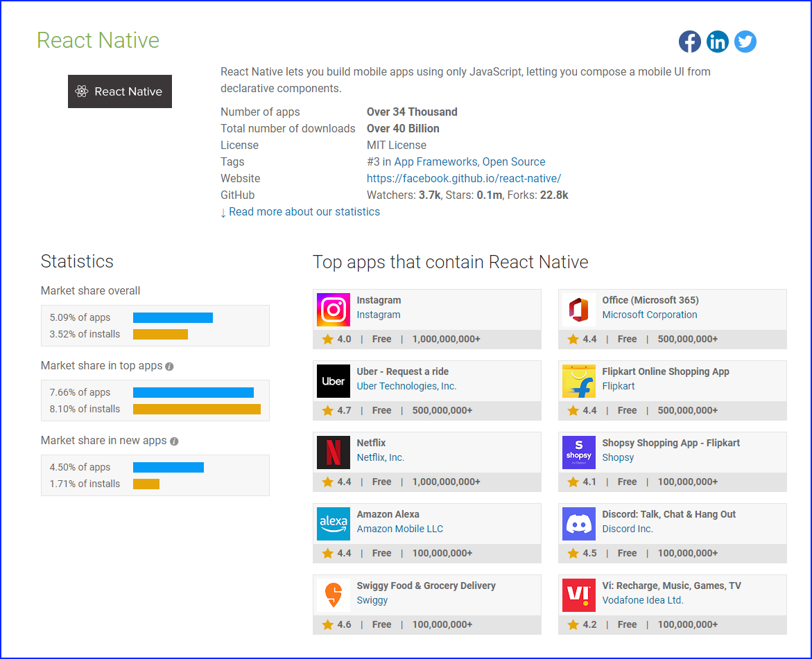Click the Uber app icon
Screen dimensions: 812x659
click(334, 381)
